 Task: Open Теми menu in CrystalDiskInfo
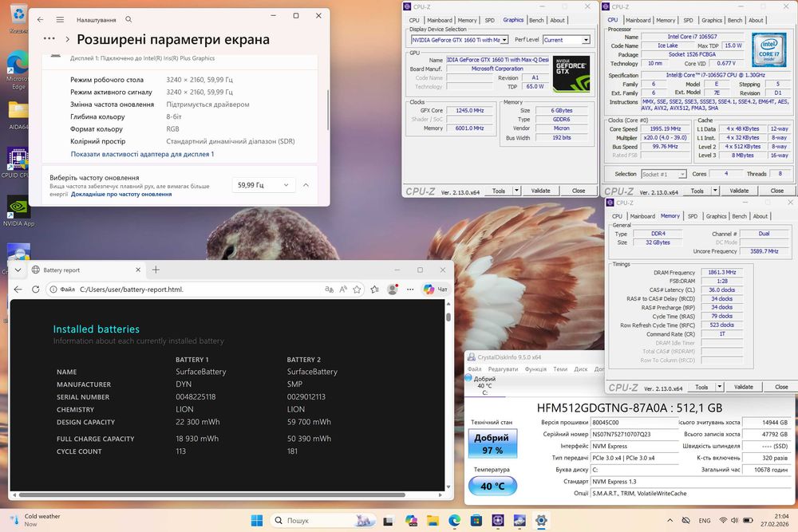(x=560, y=368)
